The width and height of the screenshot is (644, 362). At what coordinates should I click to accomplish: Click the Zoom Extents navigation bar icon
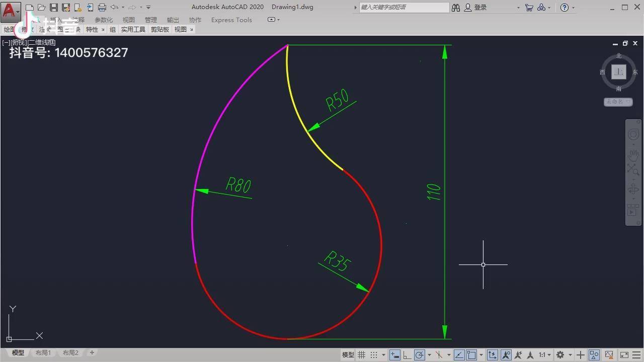point(633,170)
